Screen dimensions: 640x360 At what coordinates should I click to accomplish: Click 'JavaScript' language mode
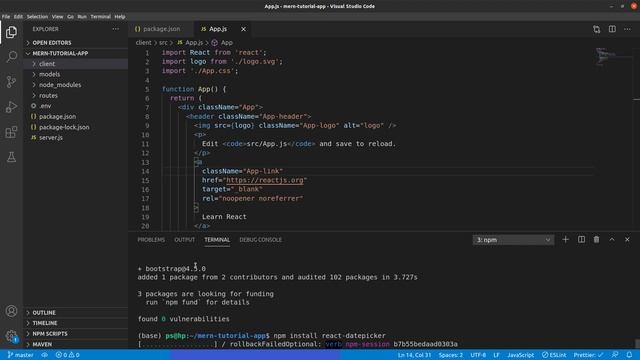520,355
